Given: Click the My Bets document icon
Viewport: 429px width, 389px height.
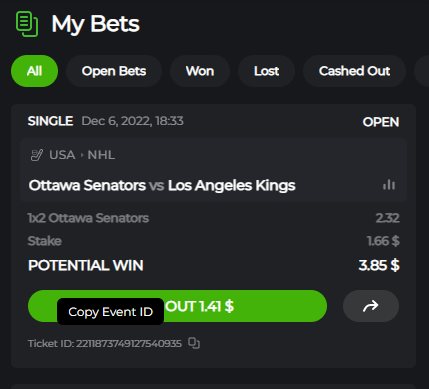Looking at the screenshot, I should tap(27, 24).
